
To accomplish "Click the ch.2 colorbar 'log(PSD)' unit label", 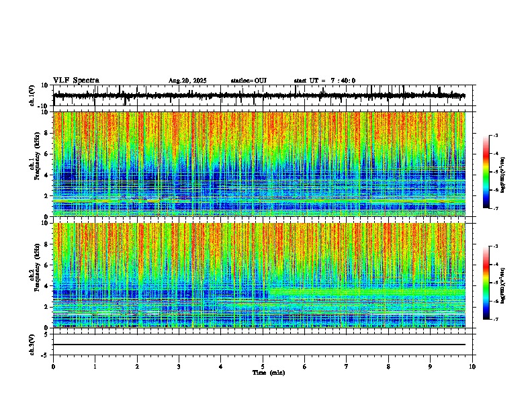I will pyautogui.click(x=502, y=285).
